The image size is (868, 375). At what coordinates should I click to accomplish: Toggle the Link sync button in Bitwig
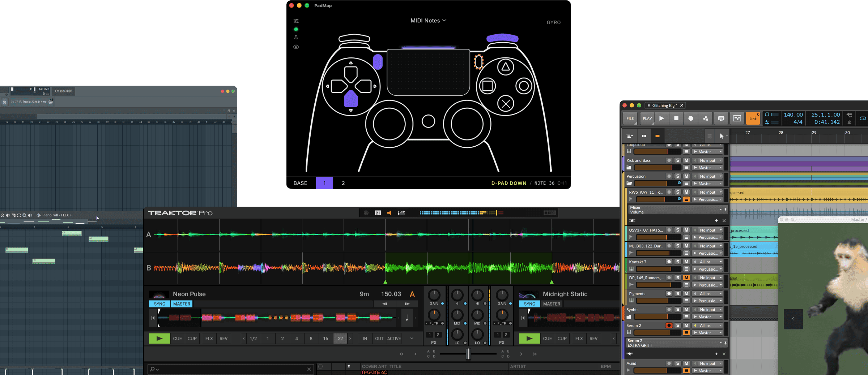[x=753, y=118]
